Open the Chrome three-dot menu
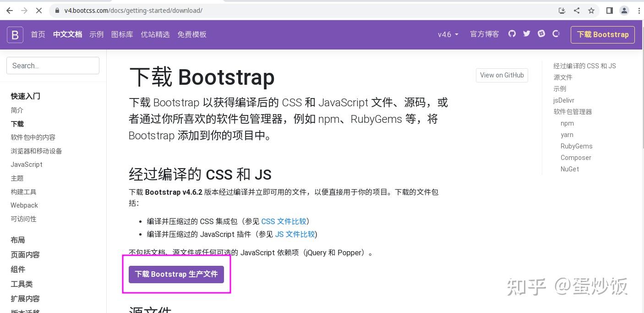The width and height of the screenshot is (644, 313). click(639, 11)
